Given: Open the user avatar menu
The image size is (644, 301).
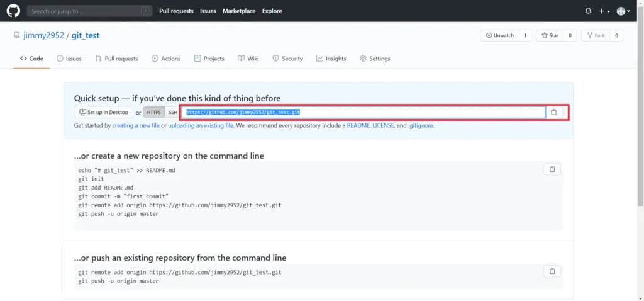Looking at the screenshot, I should [x=623, y=11].
